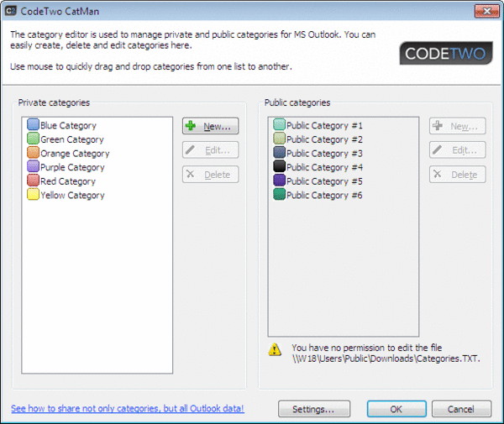Select Public Category #3 in the list
The width and height of the screenshot is (504, 424).
[x=318, y=153]
